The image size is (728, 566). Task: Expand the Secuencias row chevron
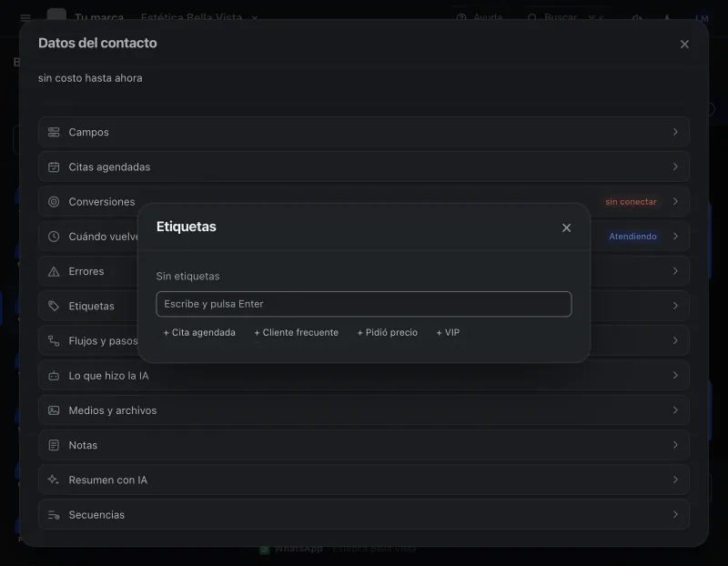(x=675, y=514)
